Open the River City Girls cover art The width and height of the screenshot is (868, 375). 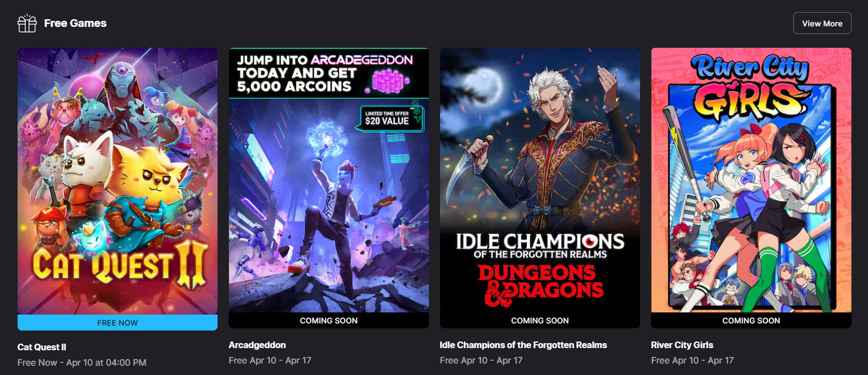(751, 180)
